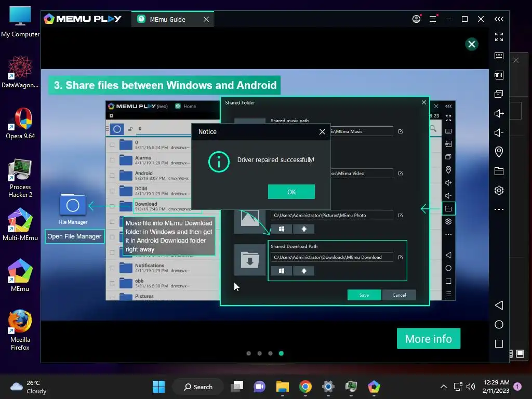532x399 pixels.
Task: Switch to the MEmu app on the taskbar
Action: [x=374, y=387]
